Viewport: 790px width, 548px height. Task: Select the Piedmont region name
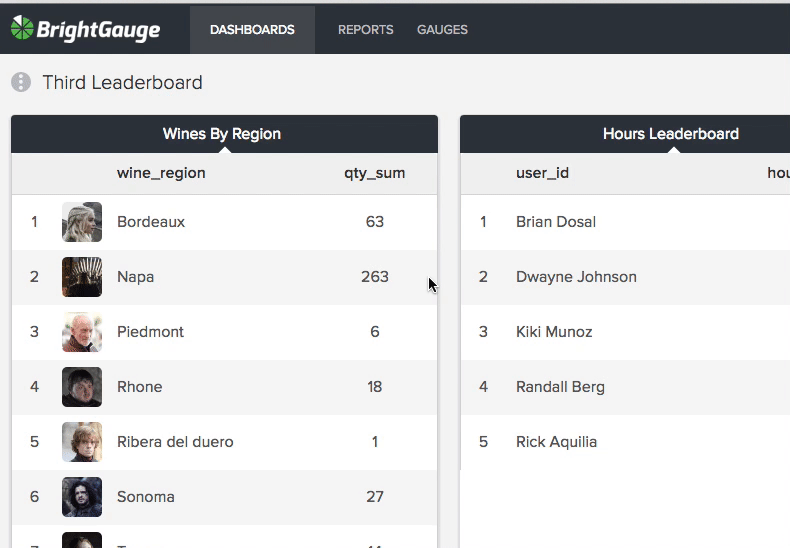[150, 332]
